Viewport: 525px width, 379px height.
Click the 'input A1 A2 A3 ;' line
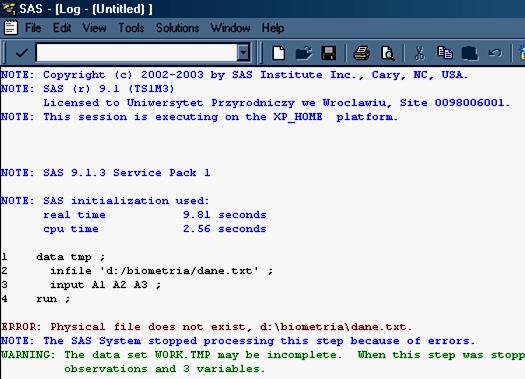pos(105,285)
